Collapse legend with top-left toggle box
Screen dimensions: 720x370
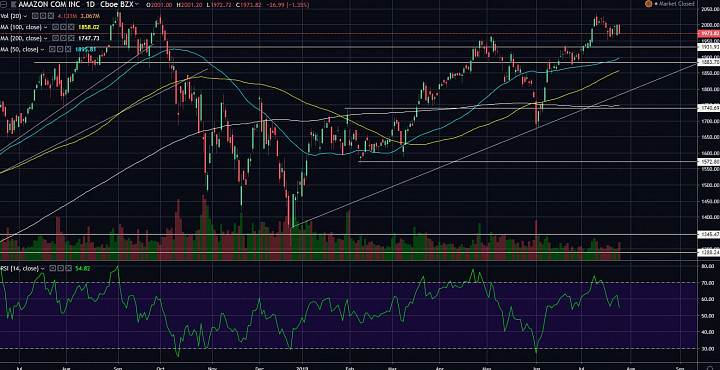[x=3, y=5]
